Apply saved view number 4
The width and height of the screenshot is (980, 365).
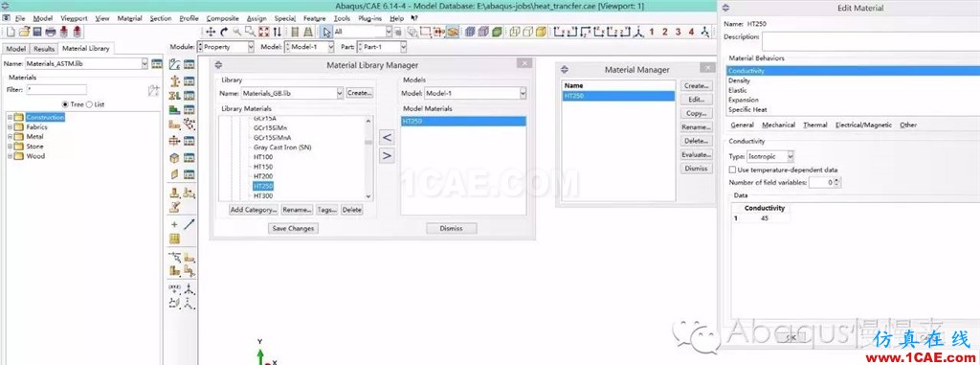tap(691, 32)
